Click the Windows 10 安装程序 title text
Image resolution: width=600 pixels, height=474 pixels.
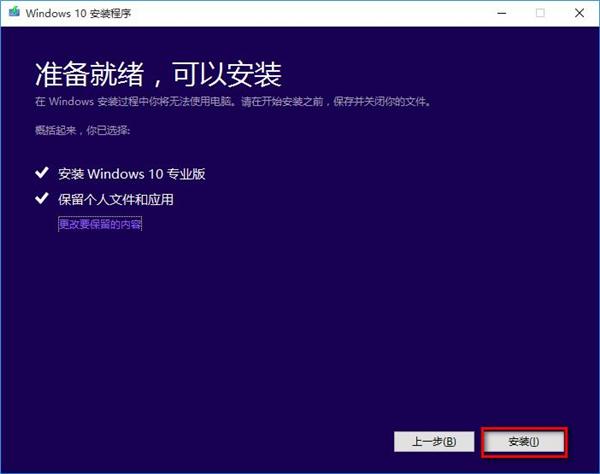(78, 13)
